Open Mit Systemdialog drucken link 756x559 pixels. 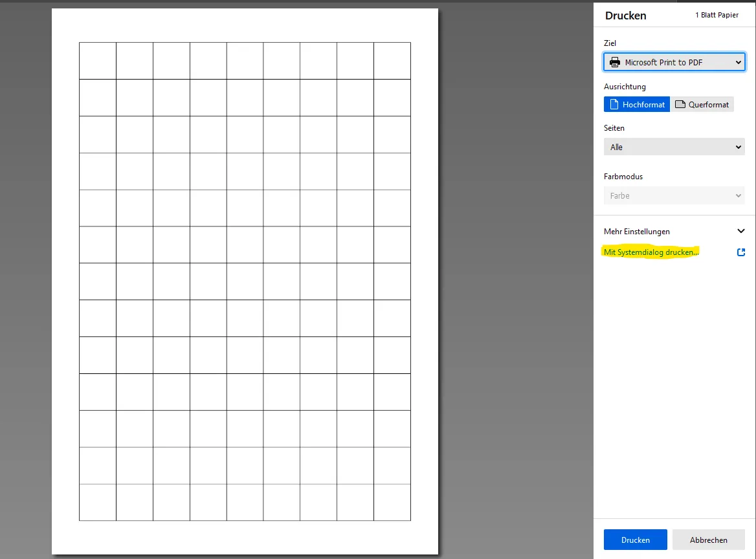click(x=651, y=252)
